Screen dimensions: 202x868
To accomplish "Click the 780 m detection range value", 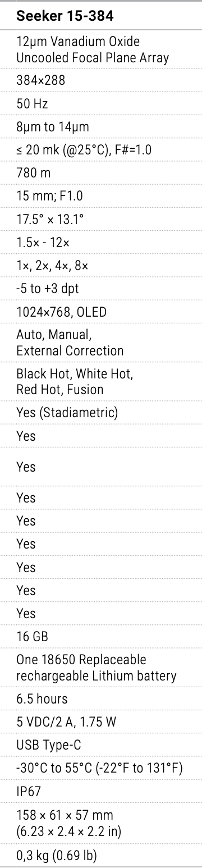I will point(33,173).
